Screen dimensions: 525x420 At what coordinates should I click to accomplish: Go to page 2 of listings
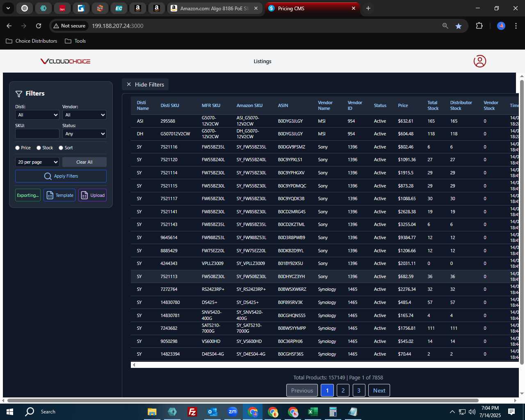tap(343, 390)
